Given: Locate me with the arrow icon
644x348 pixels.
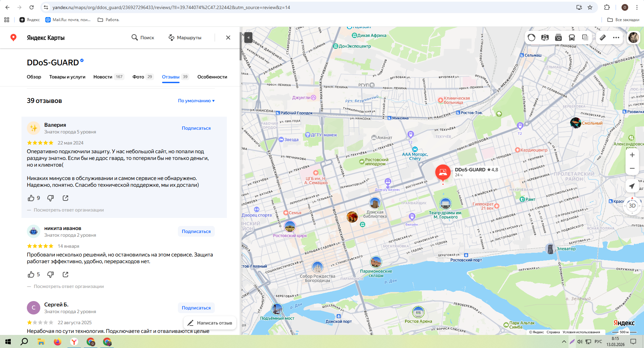Looking at the screenshot, I should coord(632,186).
